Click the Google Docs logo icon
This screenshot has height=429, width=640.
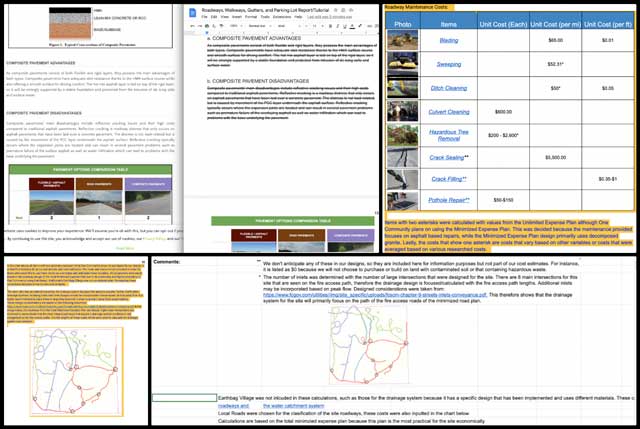[192, 11]
